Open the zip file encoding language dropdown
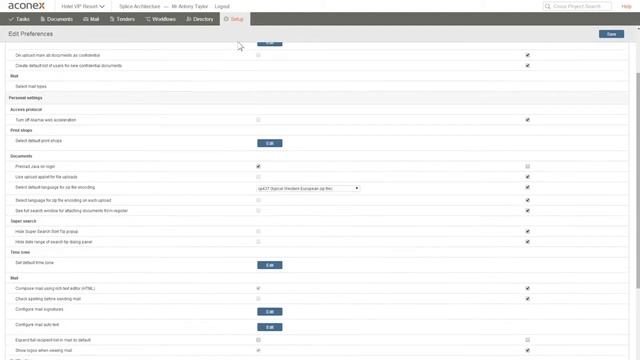The height and width of the screenshot is (360, 640). (x=308, y=189)
